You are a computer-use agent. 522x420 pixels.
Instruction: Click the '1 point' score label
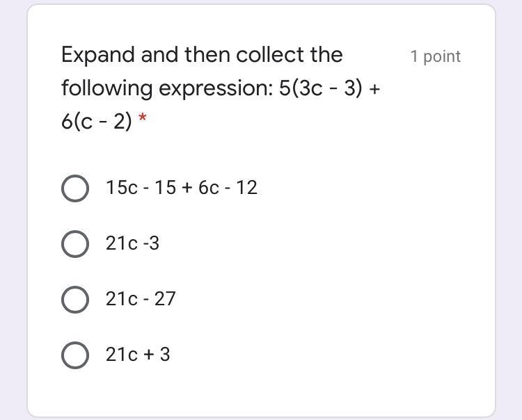(436, 56)
